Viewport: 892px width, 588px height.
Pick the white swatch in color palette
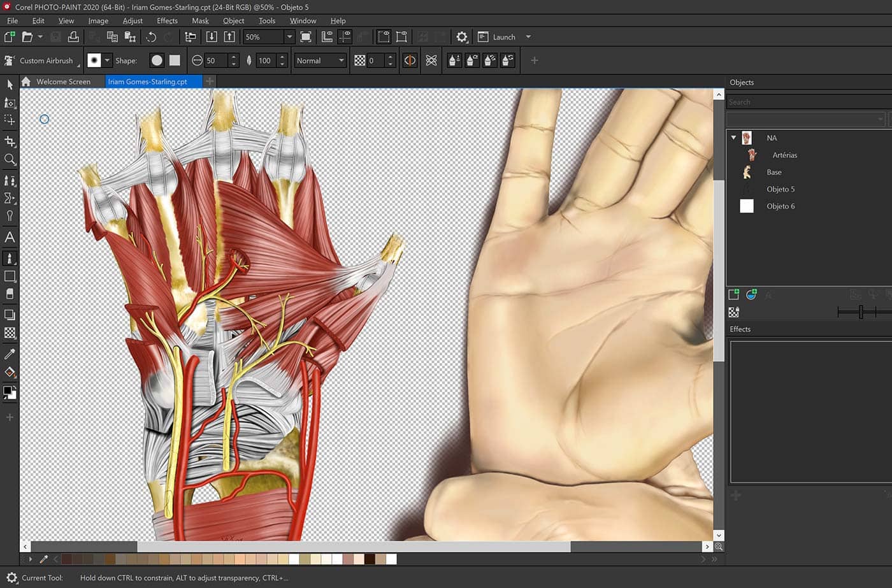pos(391,559)
